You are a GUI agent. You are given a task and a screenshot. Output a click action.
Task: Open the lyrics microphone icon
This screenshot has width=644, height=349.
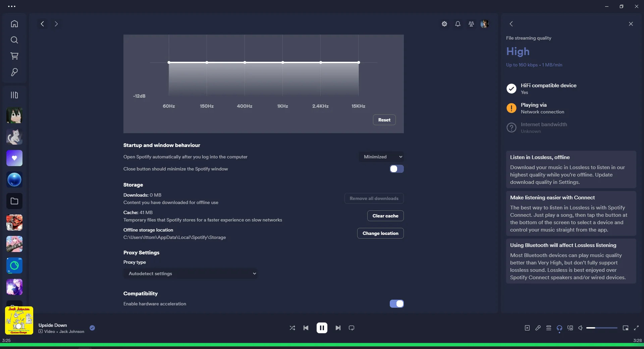click(x=538, y=328)
